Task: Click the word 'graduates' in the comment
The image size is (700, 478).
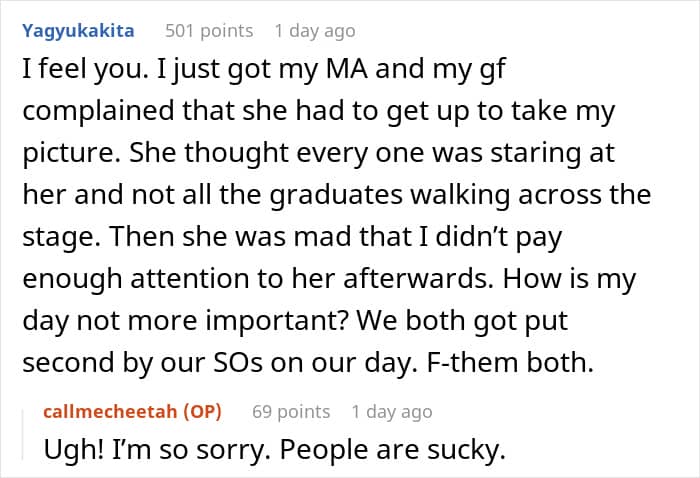Action: point(337,195)
